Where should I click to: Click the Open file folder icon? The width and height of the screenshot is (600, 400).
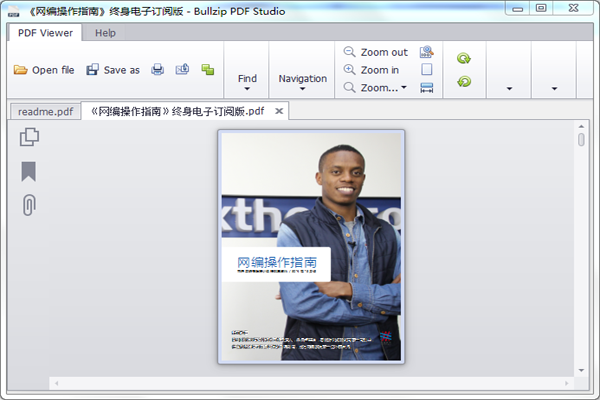(x=20, y=70)
